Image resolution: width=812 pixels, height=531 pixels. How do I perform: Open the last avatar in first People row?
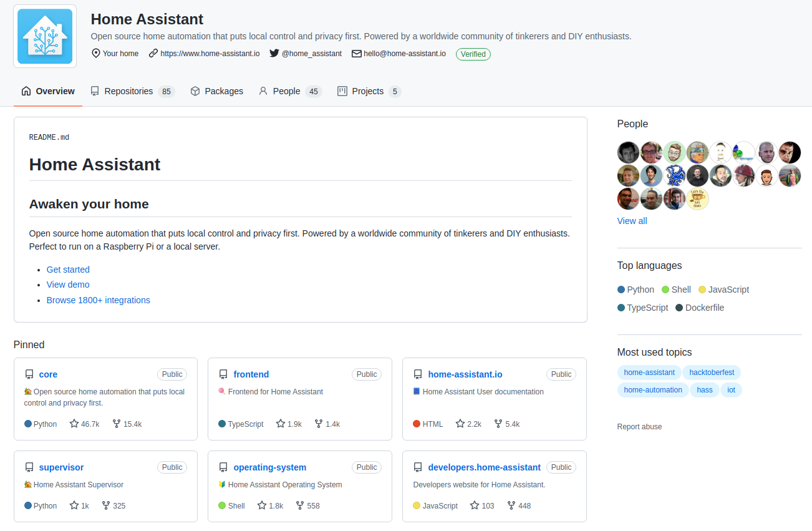tap(790, 152)
